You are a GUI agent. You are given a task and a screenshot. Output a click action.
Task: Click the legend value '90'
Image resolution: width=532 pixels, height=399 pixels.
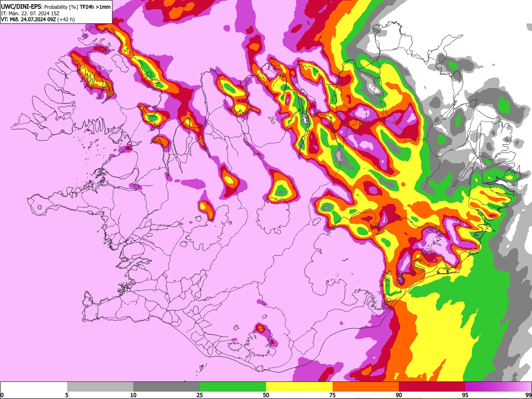(399, 395)
